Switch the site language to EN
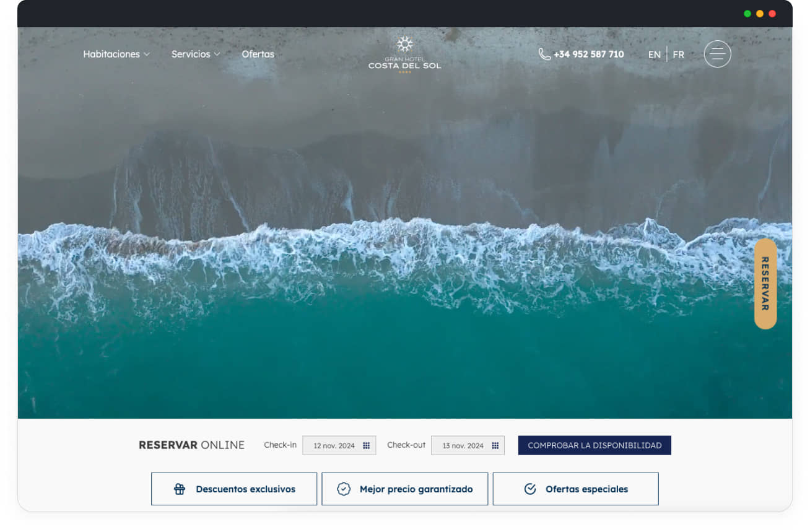This screenshot has height=532, width=810. point(655,55)
